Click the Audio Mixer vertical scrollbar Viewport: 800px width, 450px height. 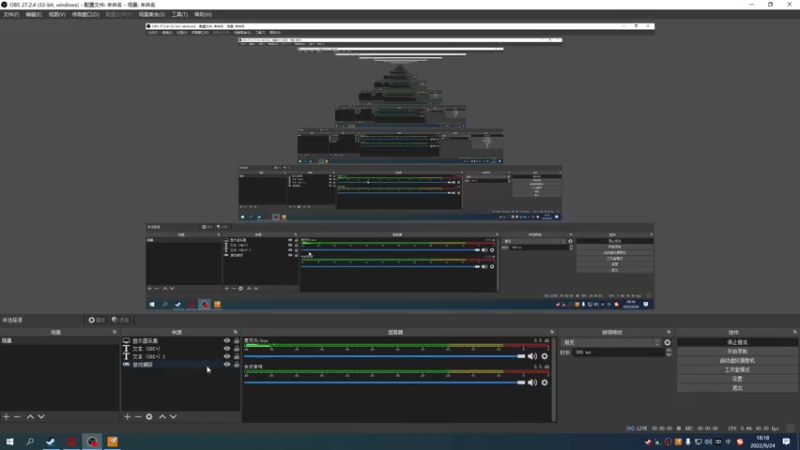click(x=554, y=379)
